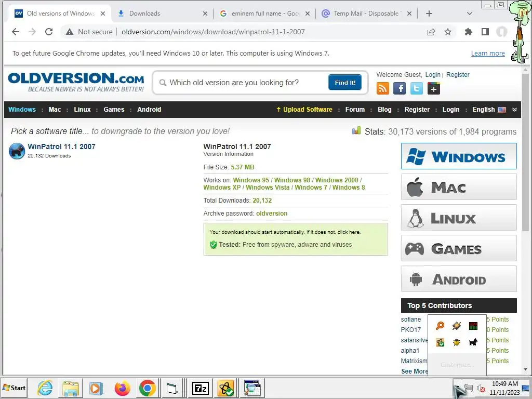Viewport: 532px width, 399px height.
Task: Select Windows in the navigation bar
Action: (22, 110)
